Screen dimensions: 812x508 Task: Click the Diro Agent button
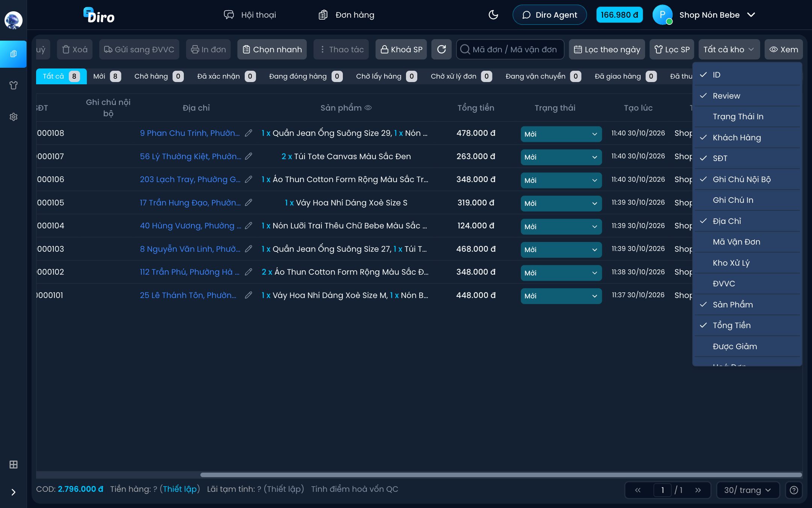click(x=549, y=15)
